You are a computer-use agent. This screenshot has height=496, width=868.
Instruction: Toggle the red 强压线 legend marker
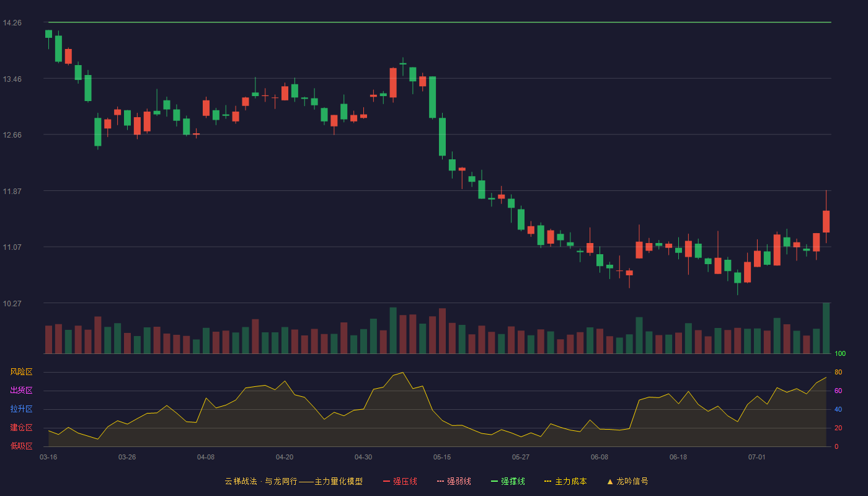click(x=386, y=481)
